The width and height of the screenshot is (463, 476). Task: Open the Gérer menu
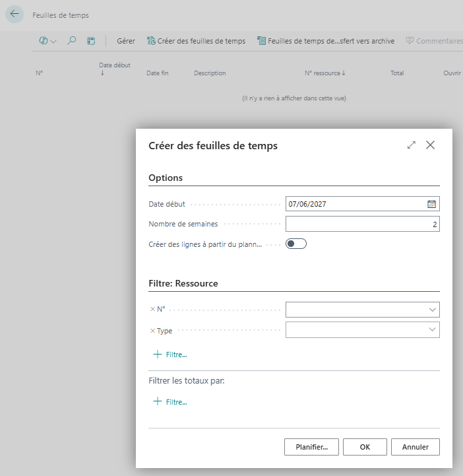[x=126, y=41]
